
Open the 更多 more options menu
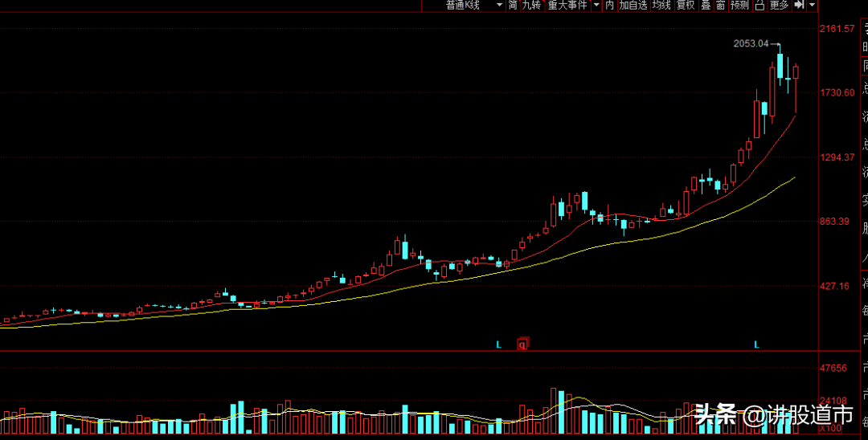click(779, 6)
